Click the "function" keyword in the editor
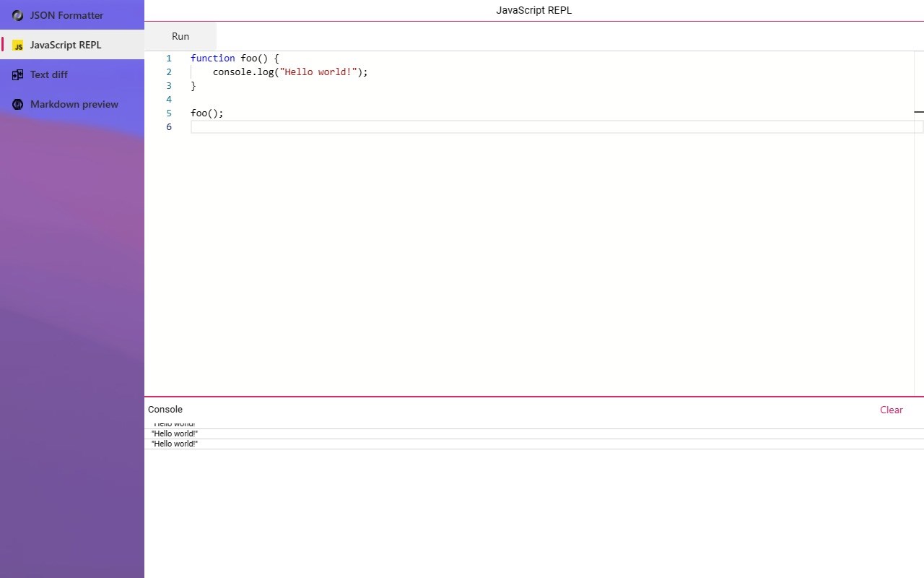The height and width of the screenshot is (578, 924). pyautogui.click(x=213, y=58)
